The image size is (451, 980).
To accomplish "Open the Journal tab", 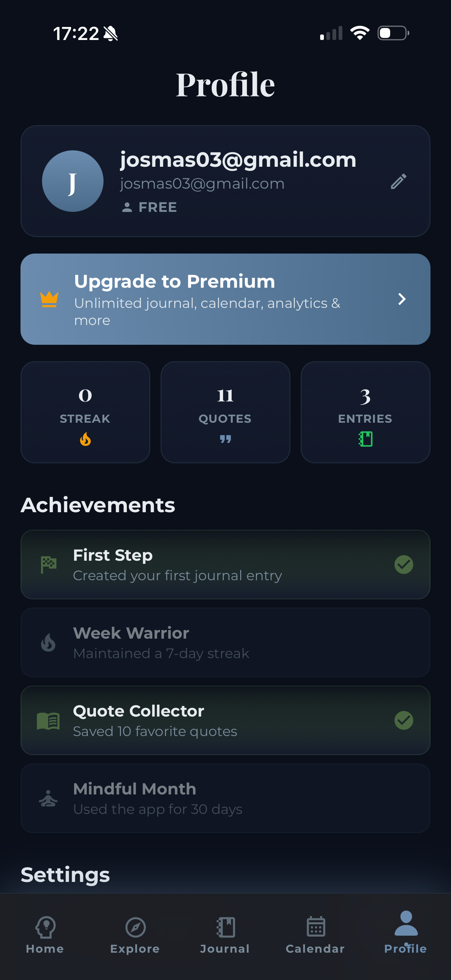I will pos(225,935).
